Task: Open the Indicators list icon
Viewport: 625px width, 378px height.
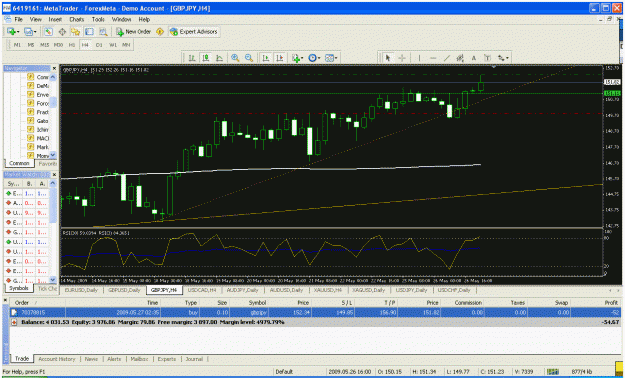Action: coord(297,58)
